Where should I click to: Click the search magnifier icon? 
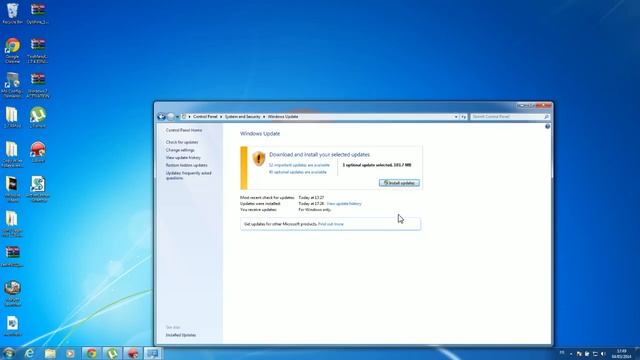547,117
